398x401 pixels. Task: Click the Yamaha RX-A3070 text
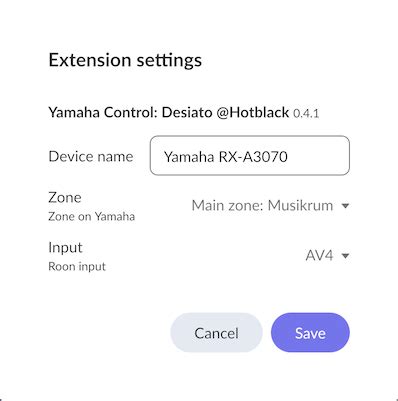226,156
